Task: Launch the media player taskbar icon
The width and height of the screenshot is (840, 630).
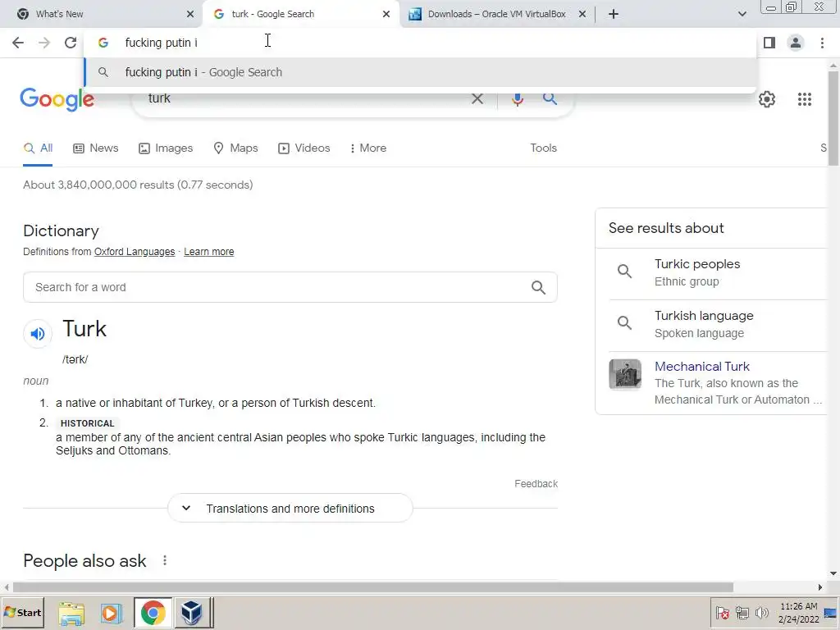Action: (x=111, y=613)
